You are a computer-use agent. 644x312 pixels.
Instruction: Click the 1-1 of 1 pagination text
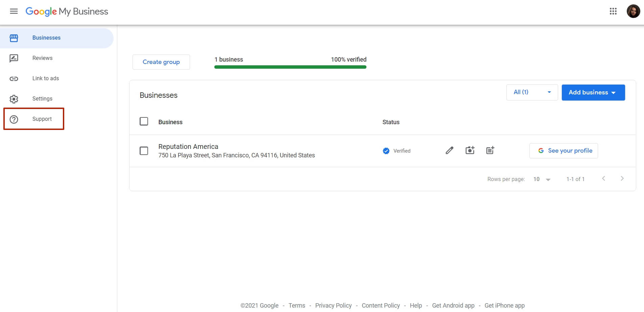(575, 179)
